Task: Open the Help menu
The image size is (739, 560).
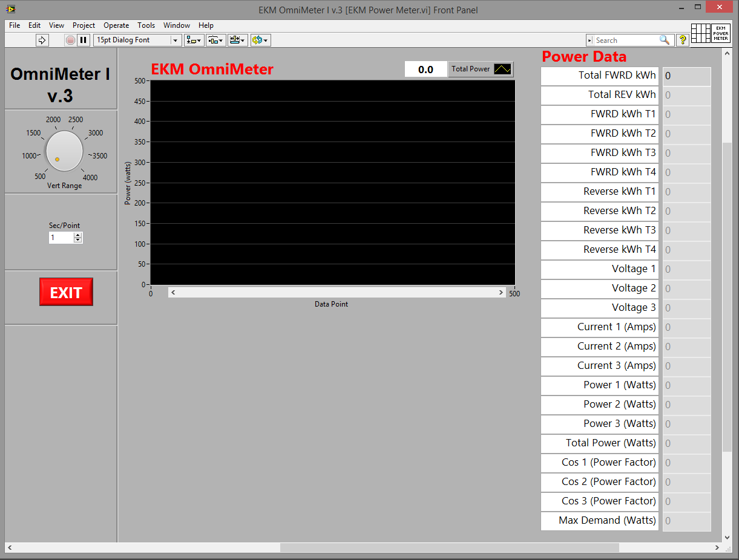Action: click(x=206, y=25)
